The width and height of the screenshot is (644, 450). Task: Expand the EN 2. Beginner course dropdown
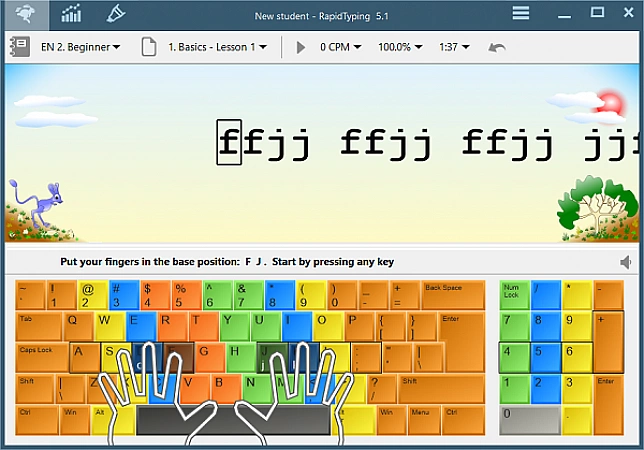[x=80, y=47]
